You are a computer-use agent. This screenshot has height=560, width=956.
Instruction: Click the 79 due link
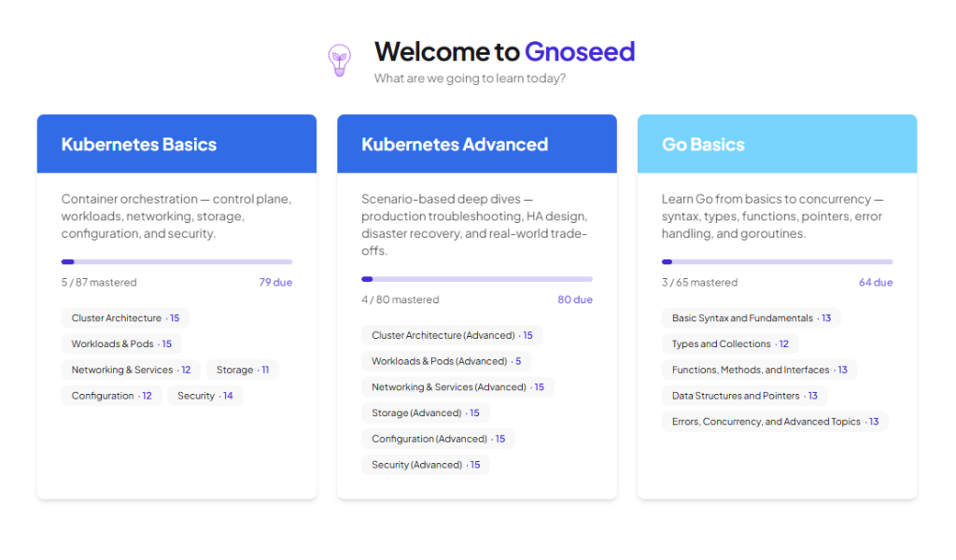tap(275, 282)
